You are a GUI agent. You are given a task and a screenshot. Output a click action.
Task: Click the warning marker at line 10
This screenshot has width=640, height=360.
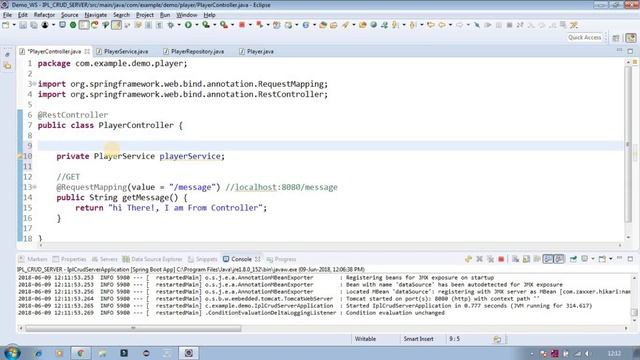coord(20,156)
